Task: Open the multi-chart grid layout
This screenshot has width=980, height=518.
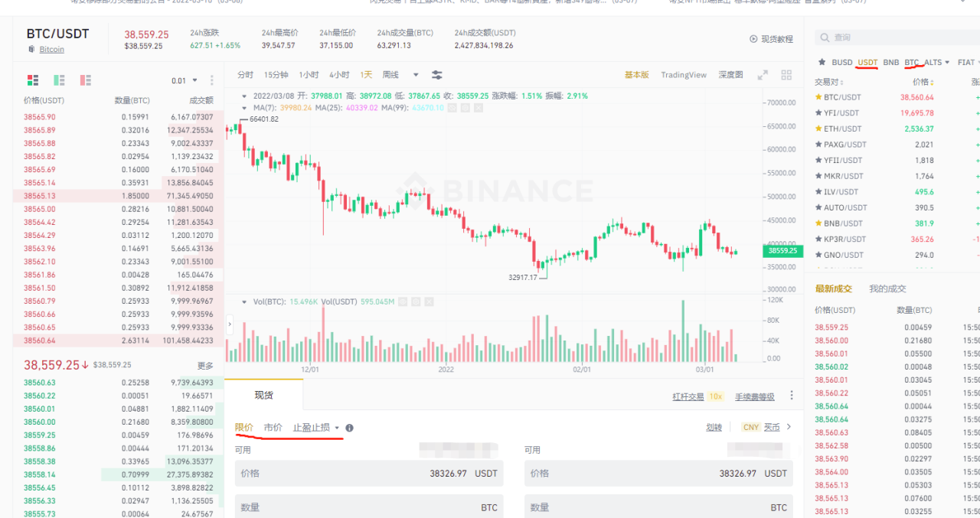Action: point(786,75)
